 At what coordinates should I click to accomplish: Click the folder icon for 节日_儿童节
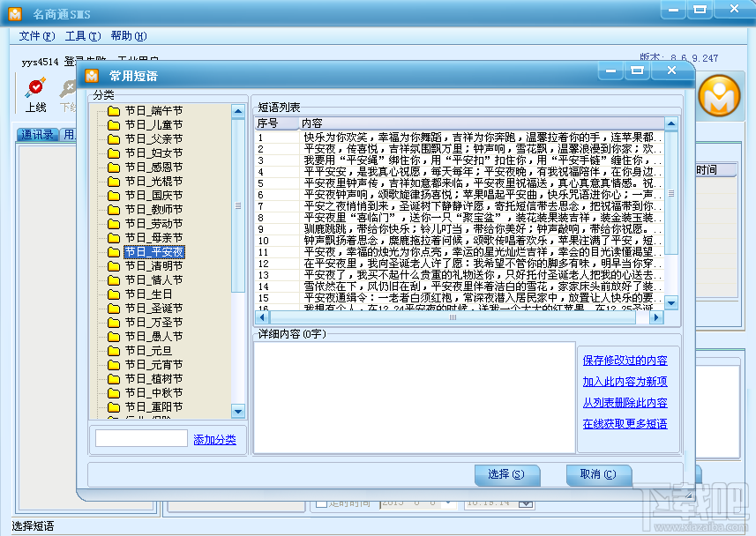[x=114, y=125]
